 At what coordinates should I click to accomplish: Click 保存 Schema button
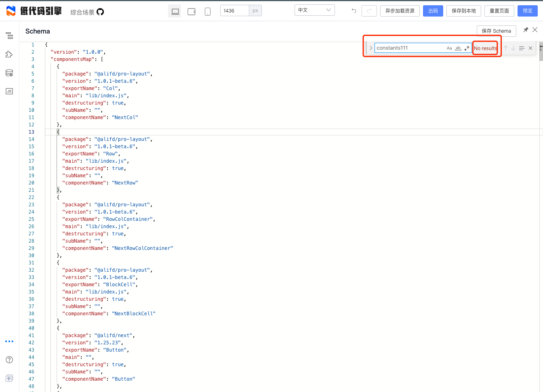click(496, 31)
